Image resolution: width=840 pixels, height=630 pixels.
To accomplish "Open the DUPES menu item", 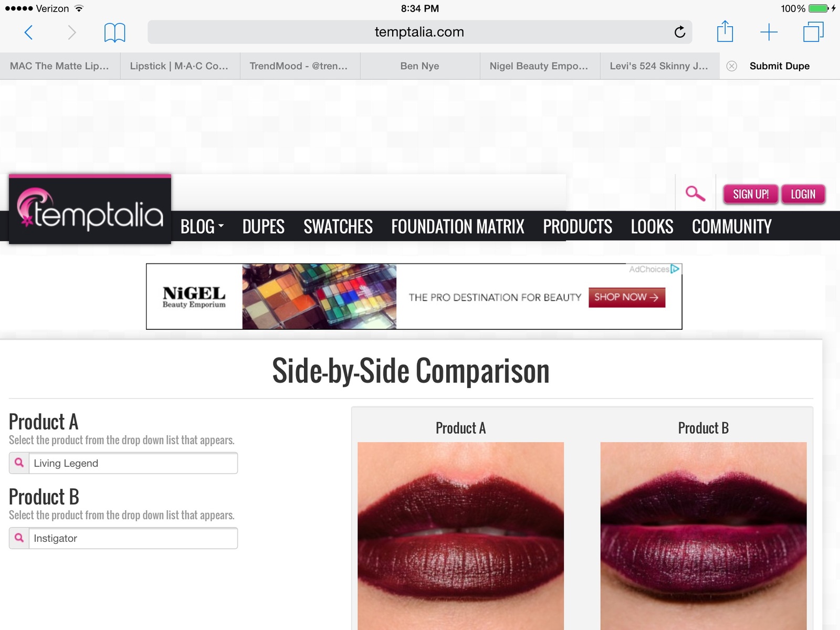I will point(264,226).
